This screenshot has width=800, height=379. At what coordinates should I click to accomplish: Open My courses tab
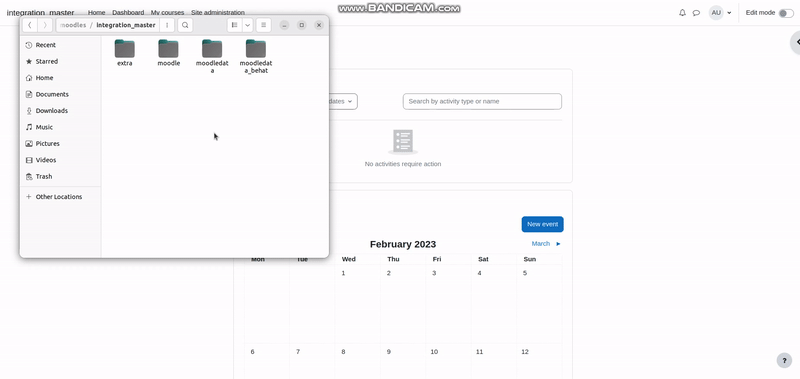tap(167, 12)
